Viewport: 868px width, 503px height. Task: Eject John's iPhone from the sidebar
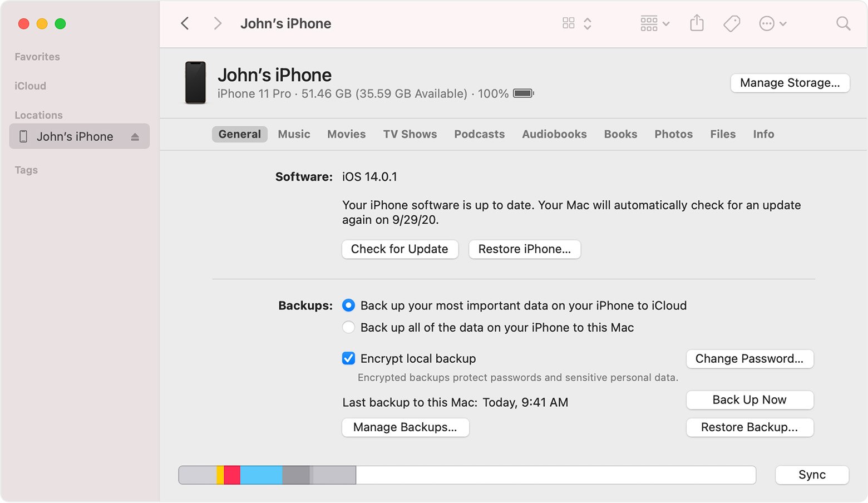pyautogui.click(x=135, y=137)
